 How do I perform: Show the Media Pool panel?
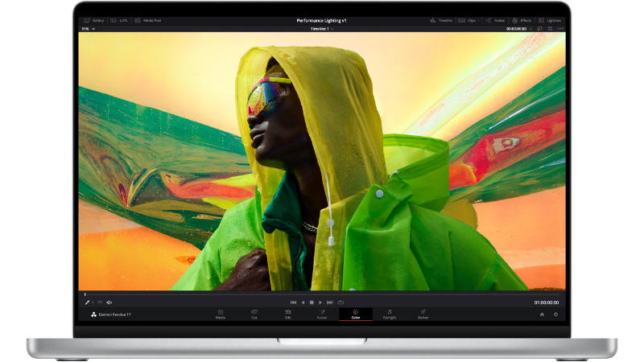point(148,21)
